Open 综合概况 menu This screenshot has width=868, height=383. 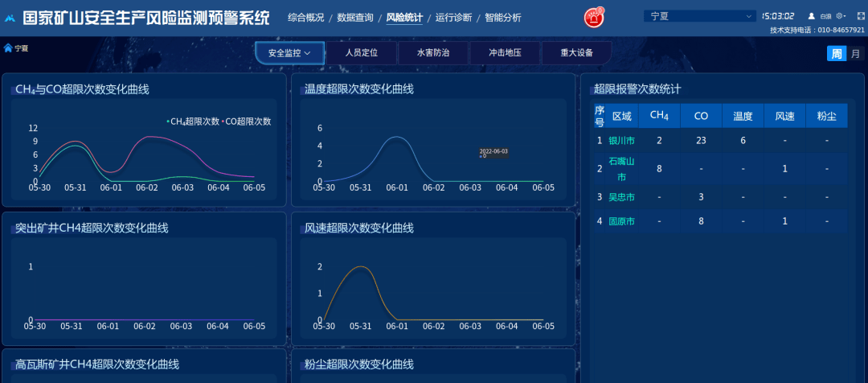[305, 18]
